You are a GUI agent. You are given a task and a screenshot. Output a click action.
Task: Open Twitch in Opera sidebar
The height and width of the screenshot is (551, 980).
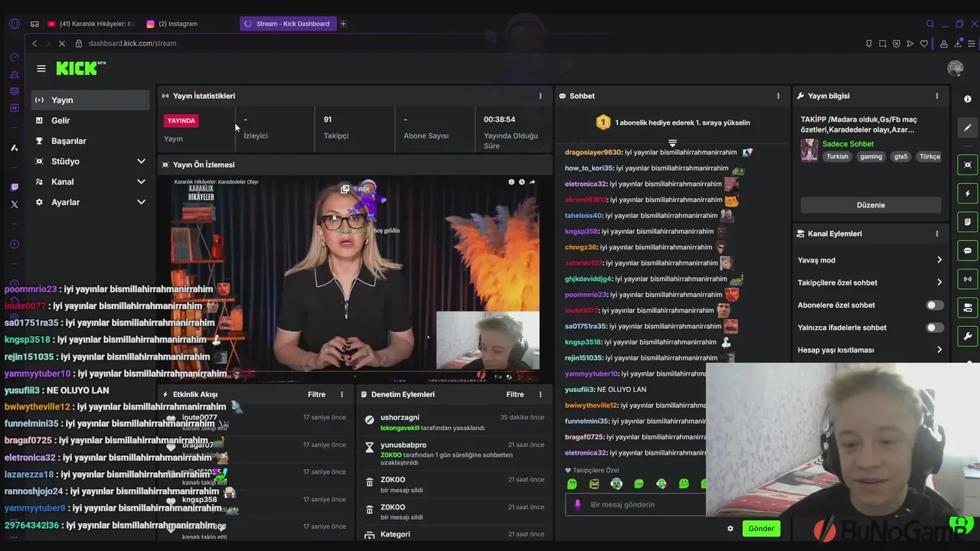(15, 187)
